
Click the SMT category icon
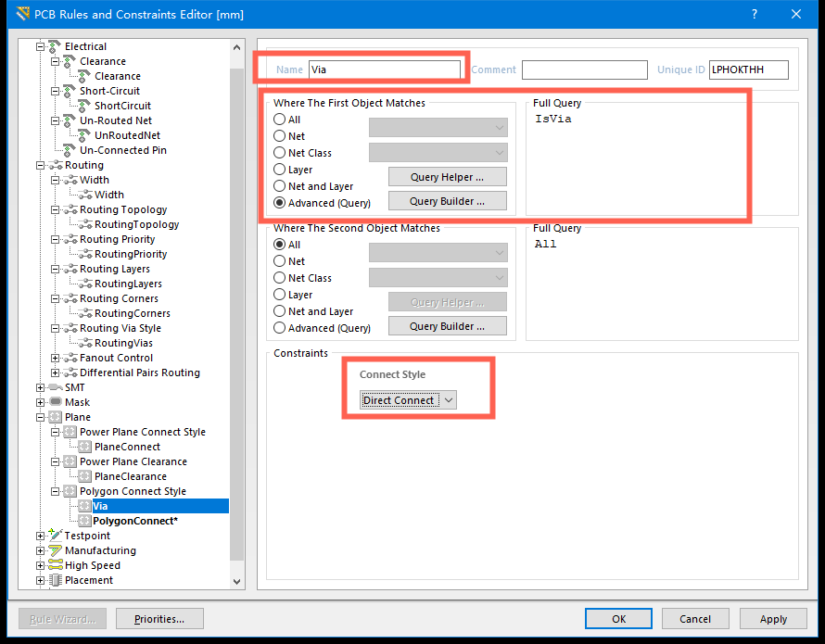pyautogui.click(x=55, y=387)
